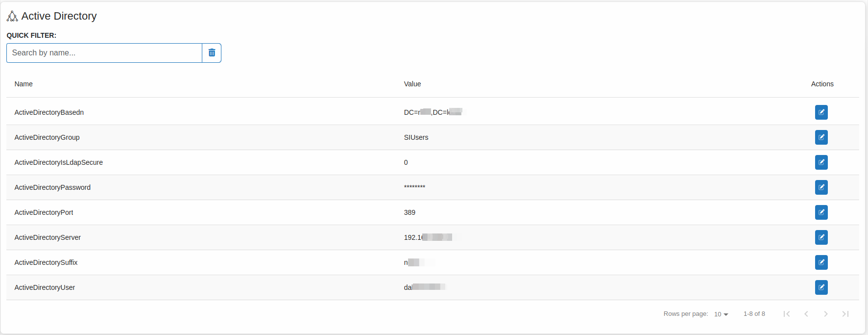Click the Value column header
This screenshot has height=335, width=868.
pos(412,84)
